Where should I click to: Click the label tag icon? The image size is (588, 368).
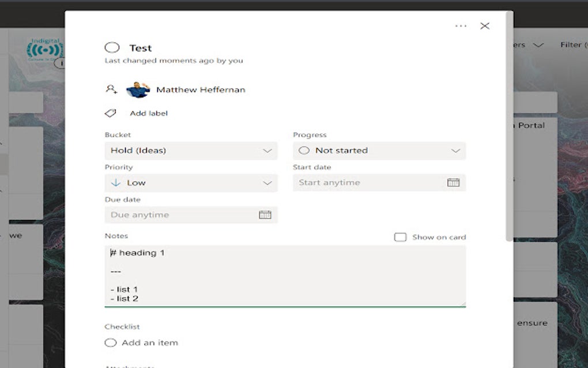pyautogui.click(x=111, y=113)
